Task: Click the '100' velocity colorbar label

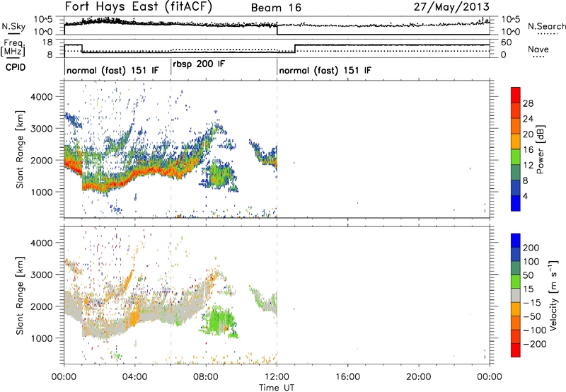Action: coord(531,262)
